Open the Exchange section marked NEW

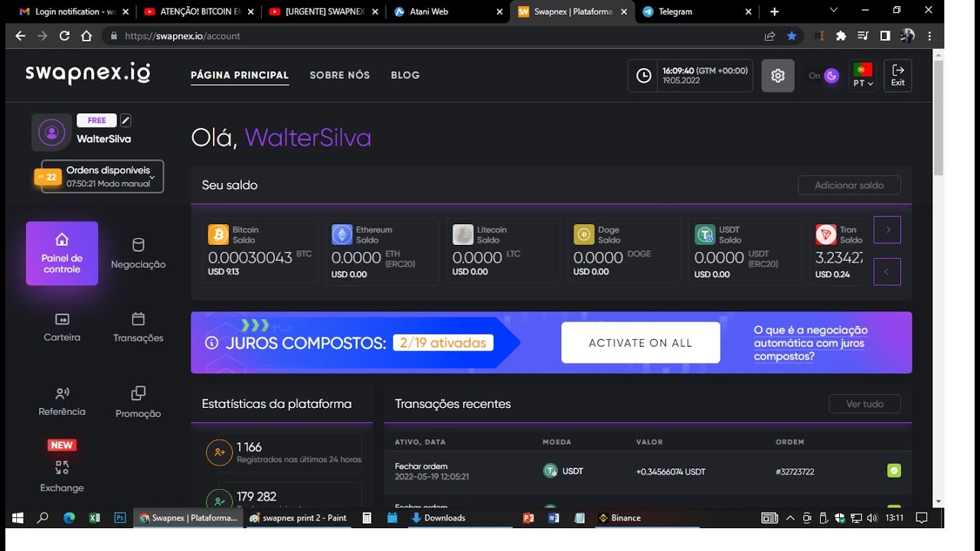tap(62, 467)
